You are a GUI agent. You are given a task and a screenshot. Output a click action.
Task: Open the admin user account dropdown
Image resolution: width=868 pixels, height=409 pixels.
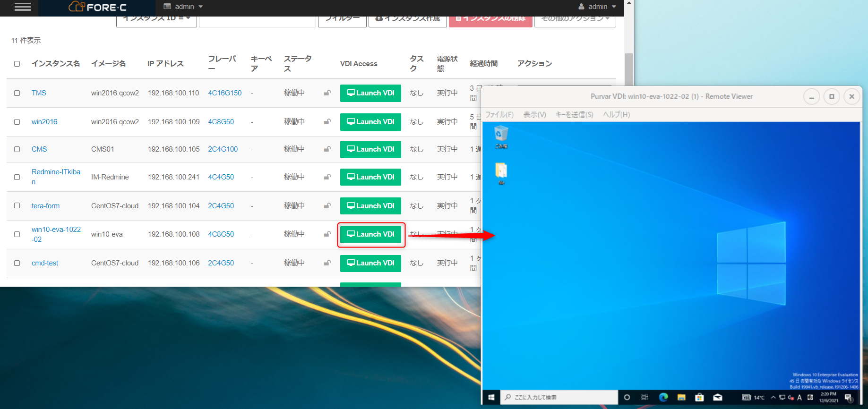coord(598,7)
